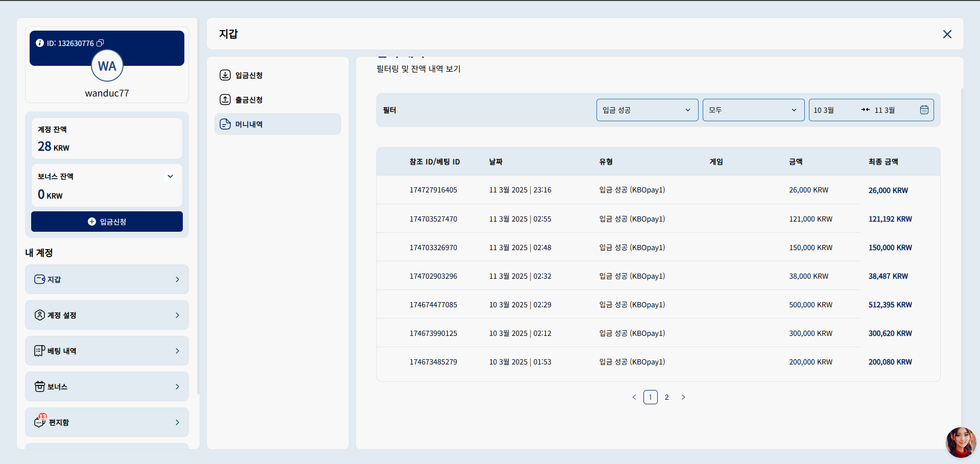Image resolution: width=980 pixels, height=464 pixels.
Task: Click the deposit request download icon
Action: coord(225,75)
